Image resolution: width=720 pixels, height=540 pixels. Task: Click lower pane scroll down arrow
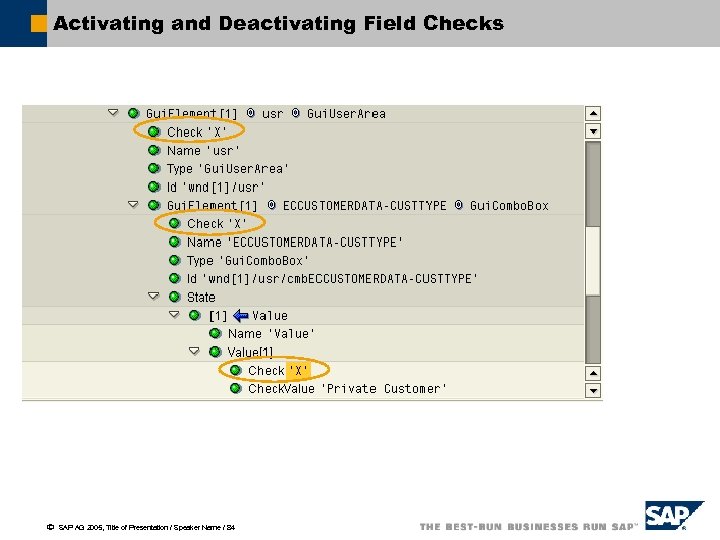click(593, 391)
